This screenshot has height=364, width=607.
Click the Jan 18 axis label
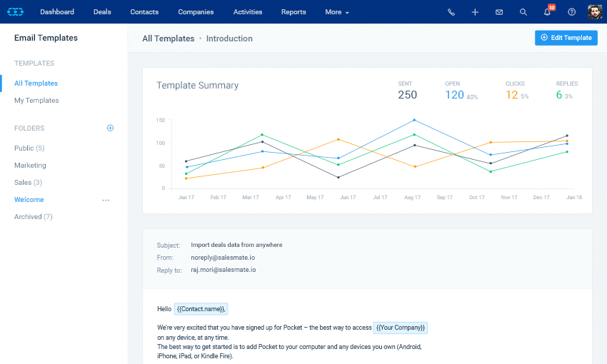[x=574, y=197]
